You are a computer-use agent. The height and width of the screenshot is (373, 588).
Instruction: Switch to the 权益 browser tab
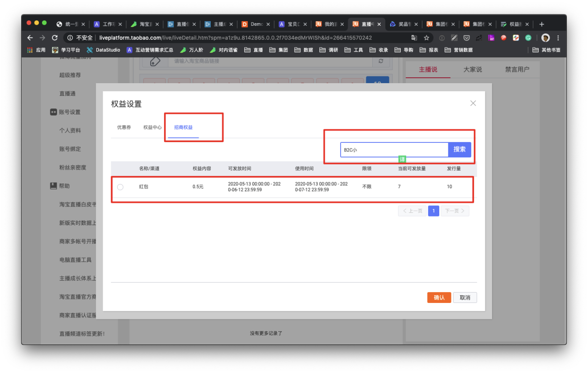tap(515, 24)
